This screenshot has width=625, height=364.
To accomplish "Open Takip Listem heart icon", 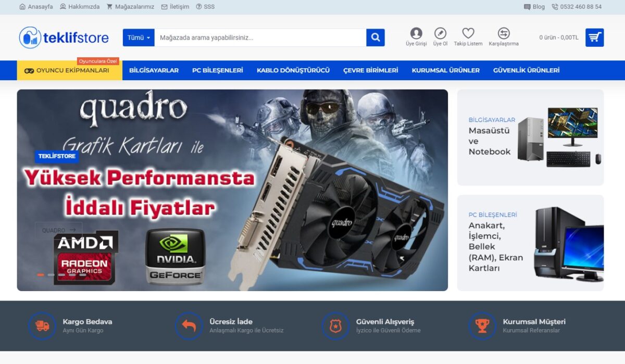I will point(468,33).
